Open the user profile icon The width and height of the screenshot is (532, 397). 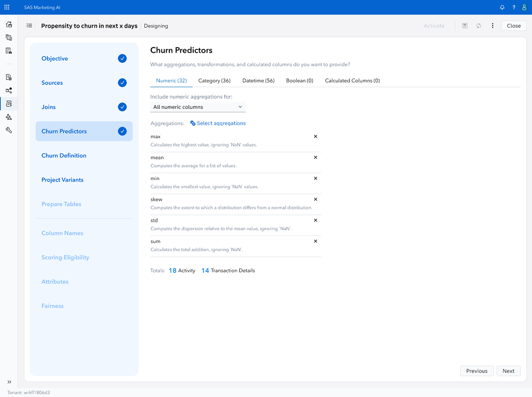click(x=524, y=7)
